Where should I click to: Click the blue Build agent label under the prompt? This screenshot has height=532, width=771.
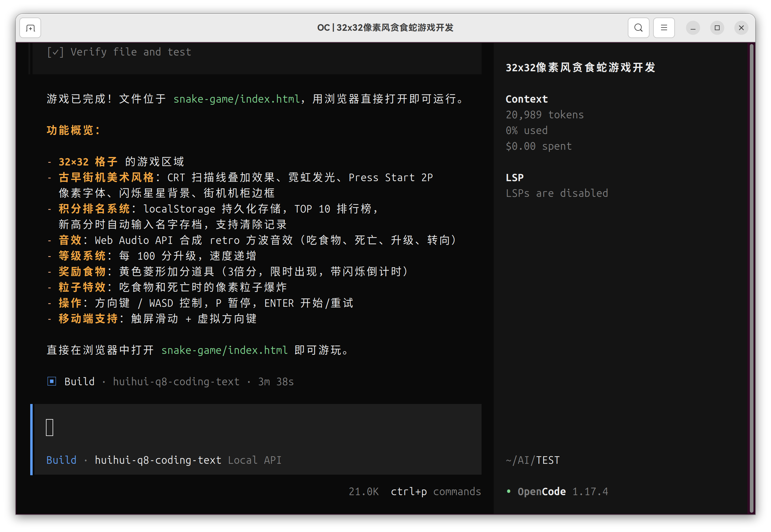(x=61, y=460)
